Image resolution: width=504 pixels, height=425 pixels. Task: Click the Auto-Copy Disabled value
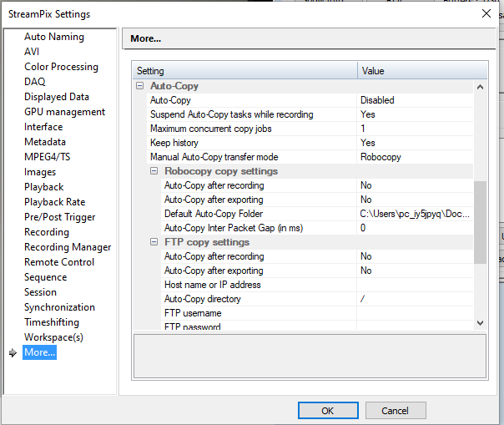pos(413,100)
